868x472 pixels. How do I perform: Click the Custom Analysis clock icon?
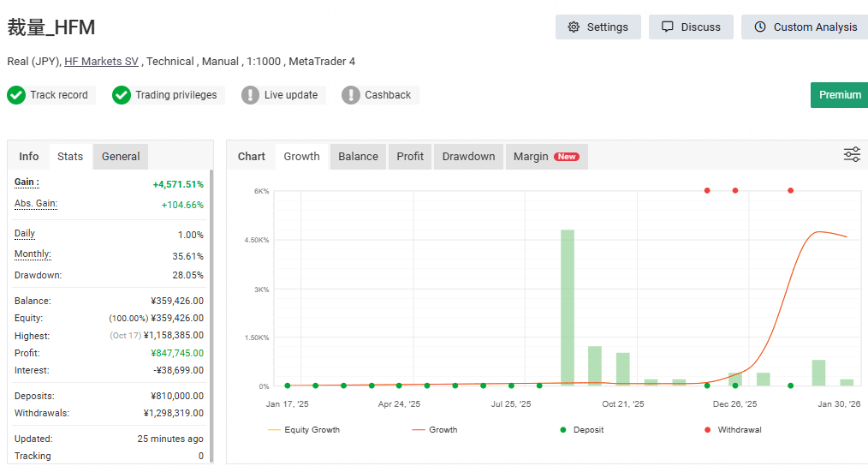tap(760, 27)
